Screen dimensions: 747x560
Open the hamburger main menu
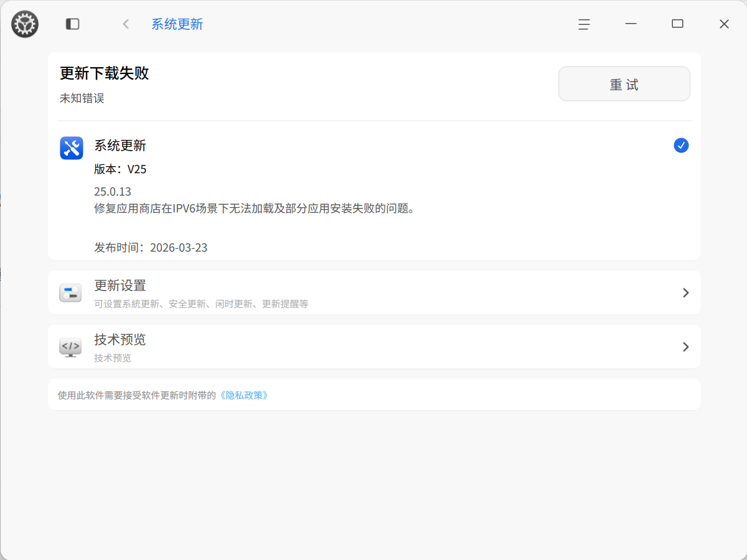click(x=584, y=24)
